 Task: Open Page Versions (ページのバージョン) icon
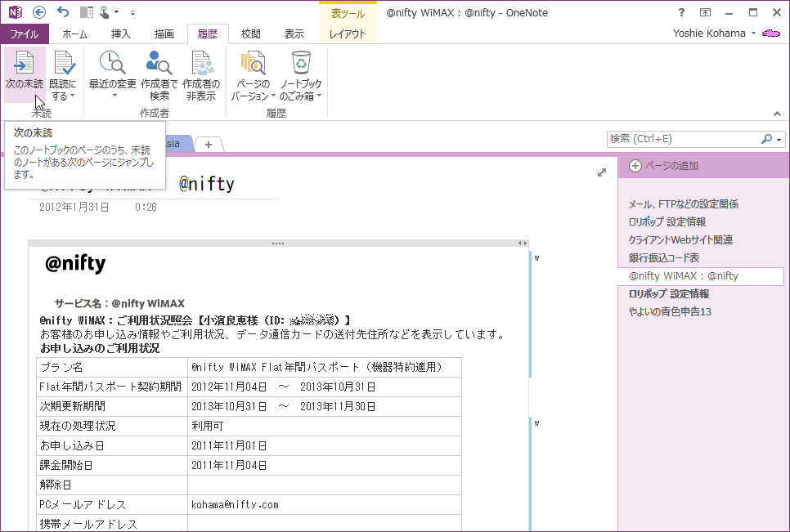[253, 64]
